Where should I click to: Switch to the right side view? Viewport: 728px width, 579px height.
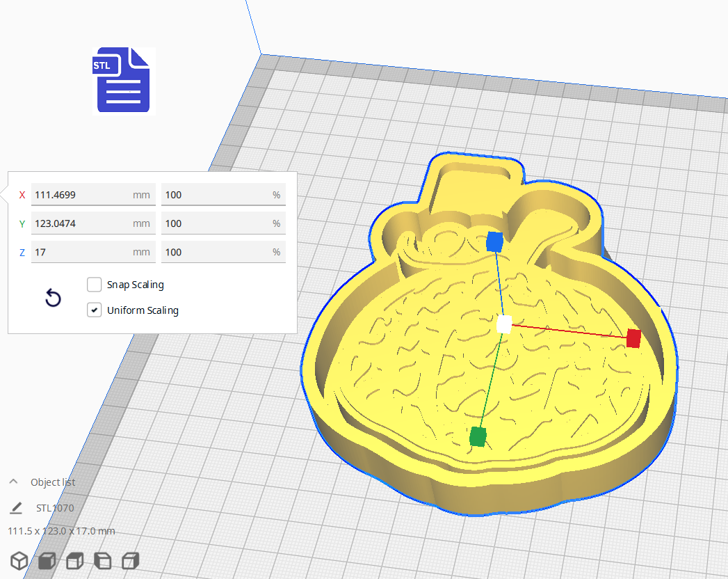[x=130, y=560]
